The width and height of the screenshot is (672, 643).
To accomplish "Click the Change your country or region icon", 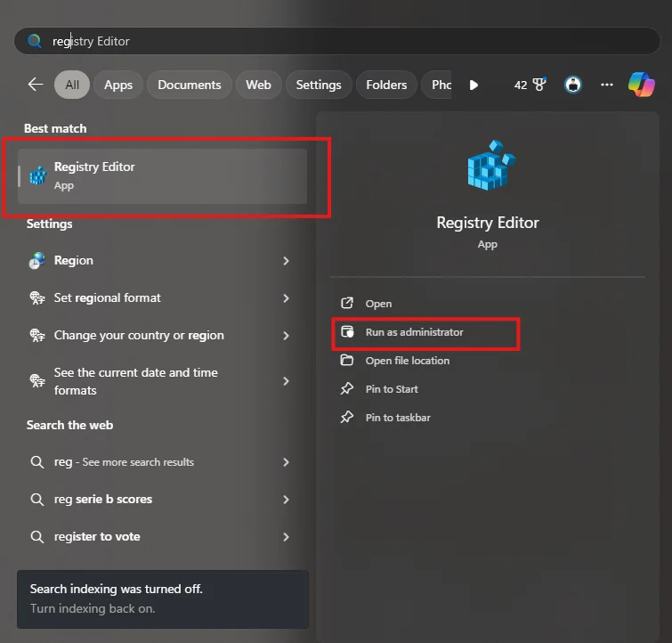I will tap(37, 335).
